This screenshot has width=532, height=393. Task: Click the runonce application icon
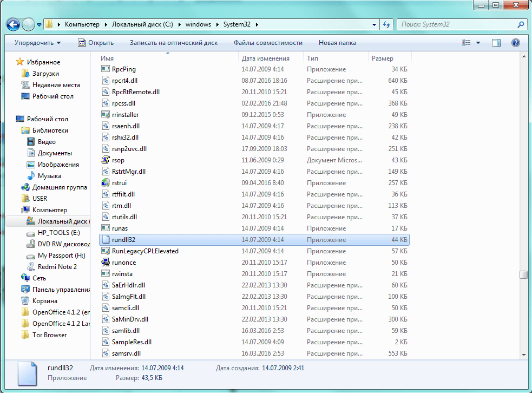click(106, 263)
